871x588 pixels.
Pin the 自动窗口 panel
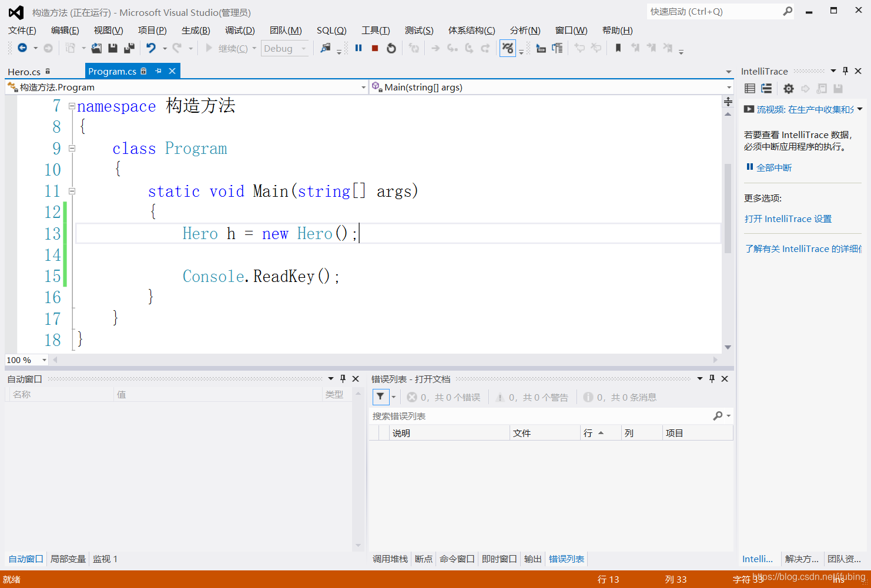coord(343,379)
